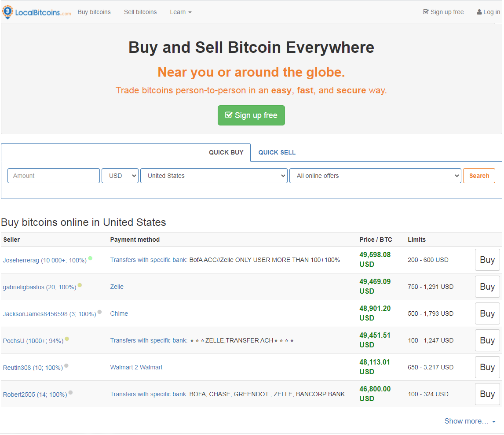The height and width of the screenshot is (435, 504).
Task: Click the Limits column header
Action: coord(416,240)
